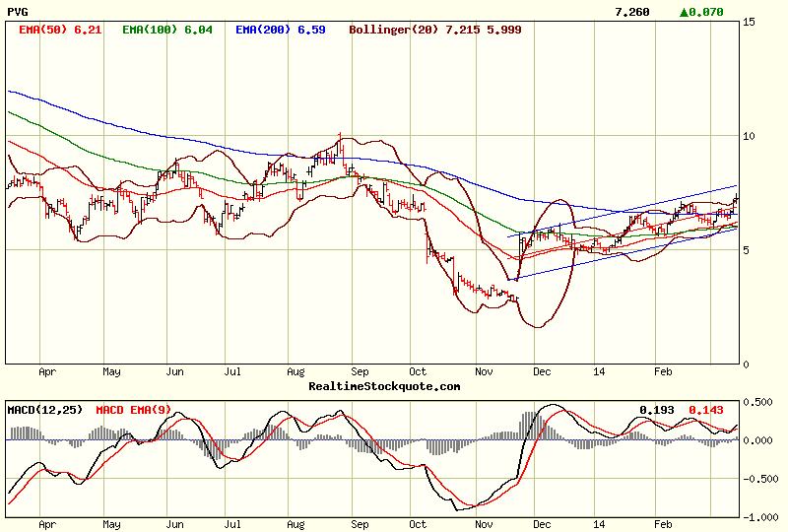Click the Feb label under the price chart
Viewport: 788px width, 532px height.
(x=663, y=372)
